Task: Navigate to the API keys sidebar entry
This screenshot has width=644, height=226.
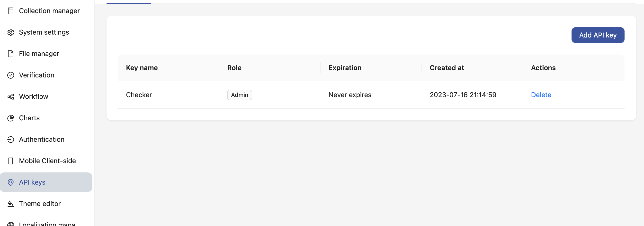Action: coord(32,182)
